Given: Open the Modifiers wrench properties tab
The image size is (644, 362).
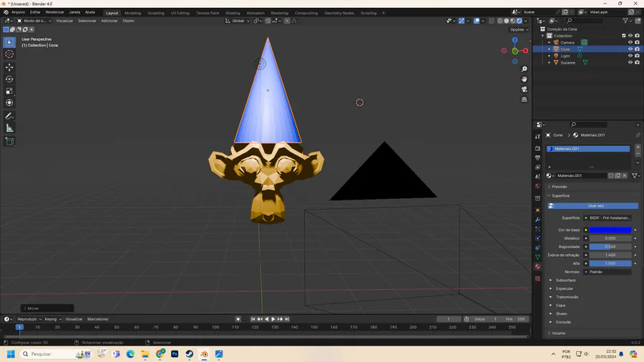Looking at the screenshot, I should 537,220.
